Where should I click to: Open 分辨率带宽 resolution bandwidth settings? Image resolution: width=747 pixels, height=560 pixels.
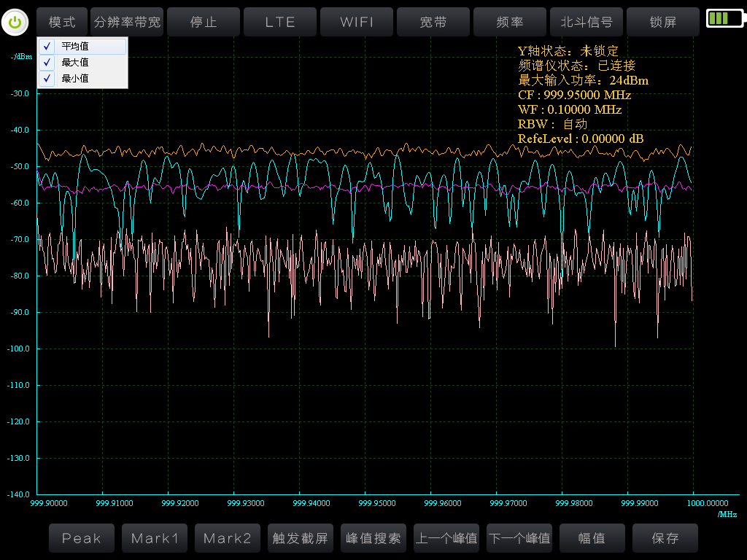pyautogui.click(x=127, y=22)
